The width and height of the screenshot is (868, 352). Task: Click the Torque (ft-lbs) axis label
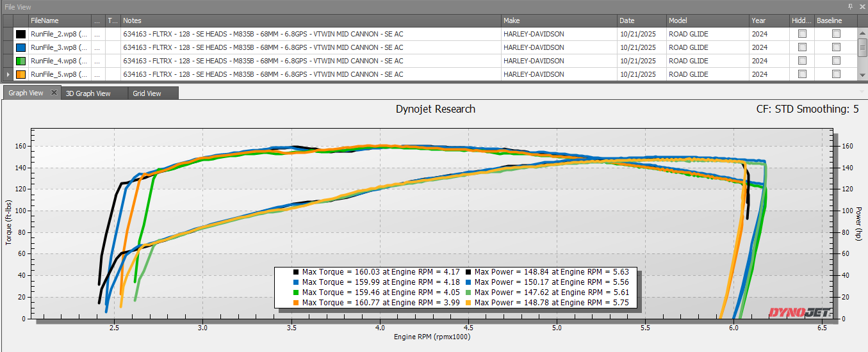coord(8,223)
